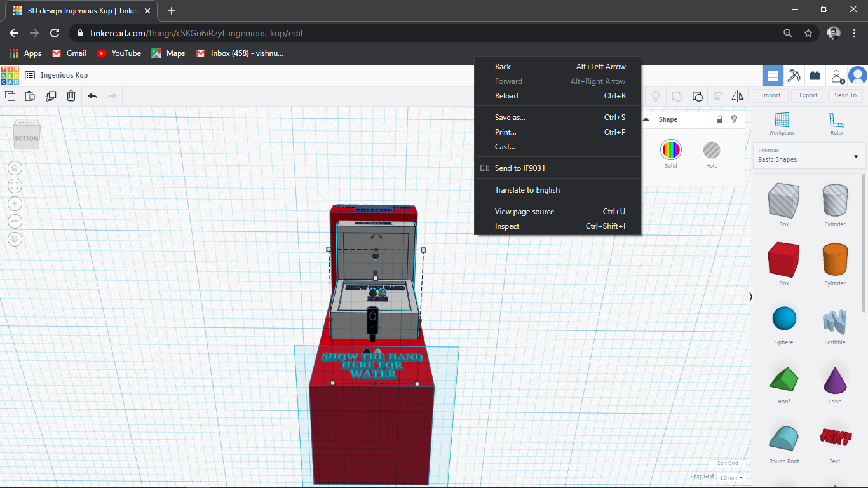Viewport: 868px width, 488px height.
Task: Pick the red Text shape
Action: tap(835, 437)
